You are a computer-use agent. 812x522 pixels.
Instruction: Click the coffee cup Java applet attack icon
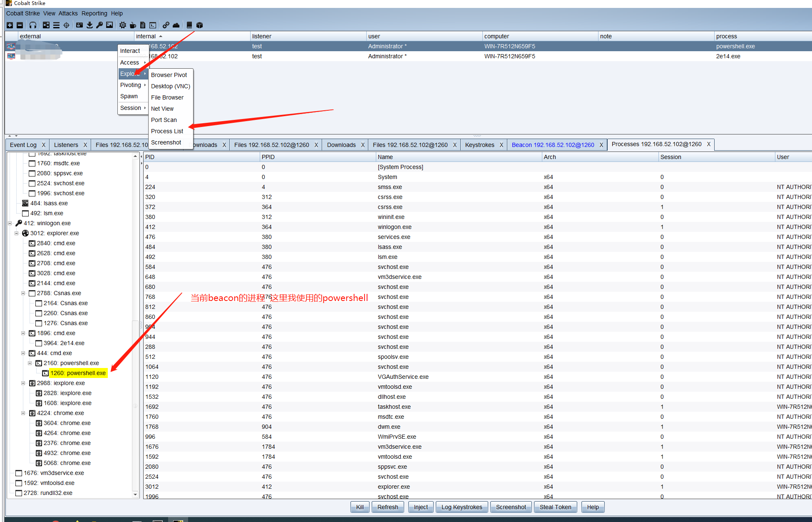click(x=133, y=25)
